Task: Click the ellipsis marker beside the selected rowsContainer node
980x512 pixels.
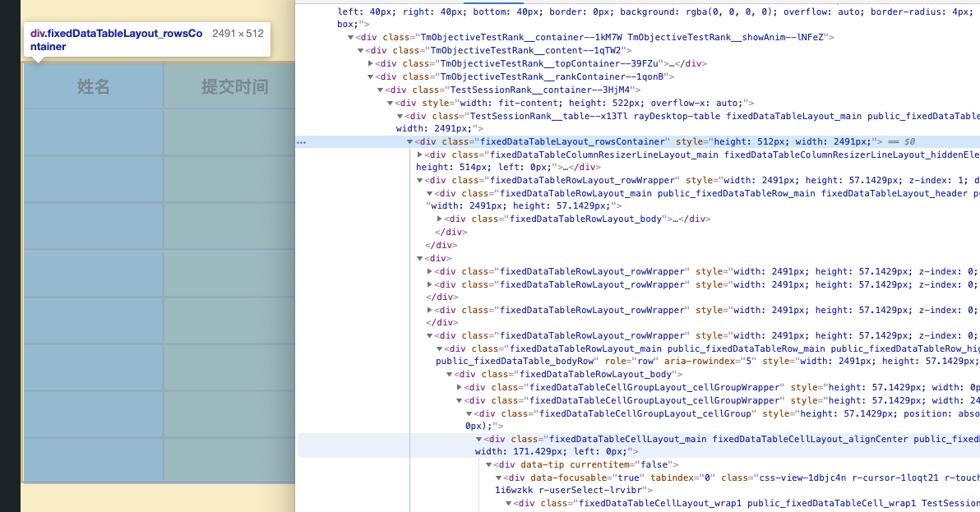Action: pos(301,141)
